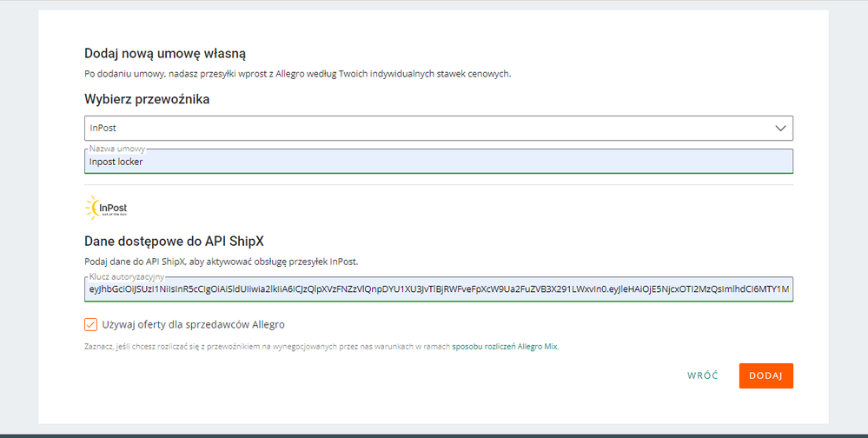Image resolution: width=868 pixels, height=438 pixels.
Task: Focus the 'Nazwa umowy' field with Inpost locker
Action: 438,162
